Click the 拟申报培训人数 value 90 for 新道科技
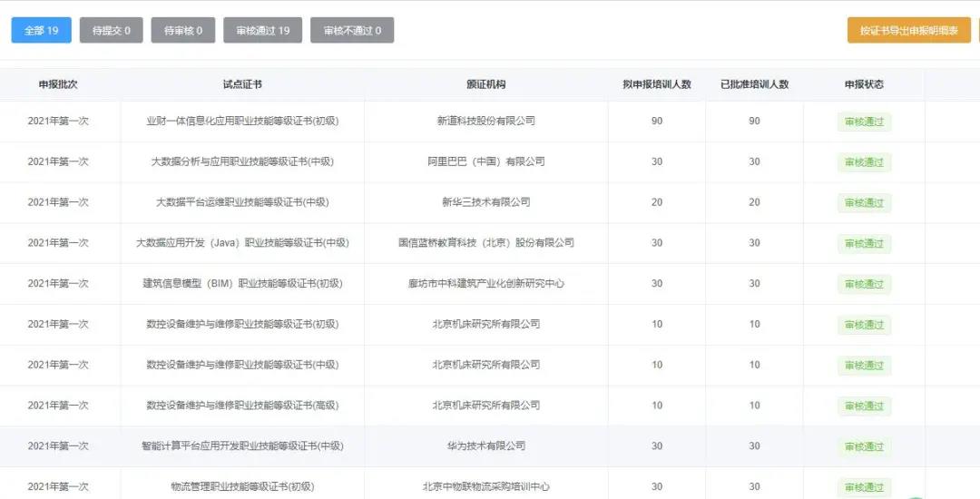The height and width of the screenshot is (499, 980). (657, 122)
